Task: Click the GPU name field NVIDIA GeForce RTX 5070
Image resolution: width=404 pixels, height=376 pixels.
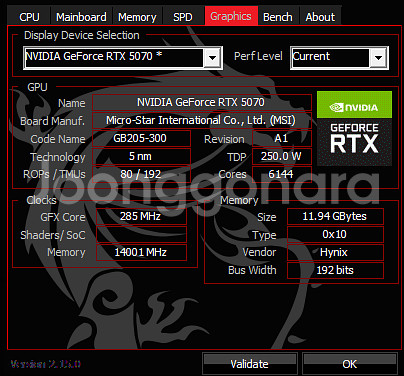Action: point(202,102)
